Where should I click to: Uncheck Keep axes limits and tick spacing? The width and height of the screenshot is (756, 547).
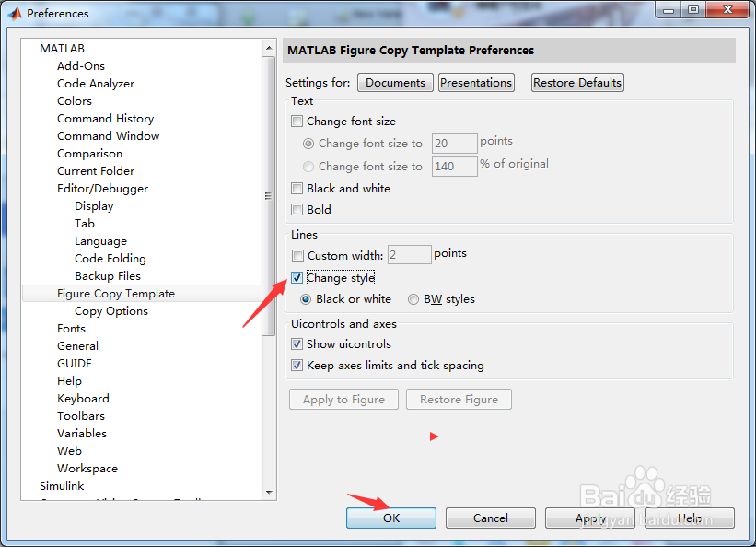(297, 366)
